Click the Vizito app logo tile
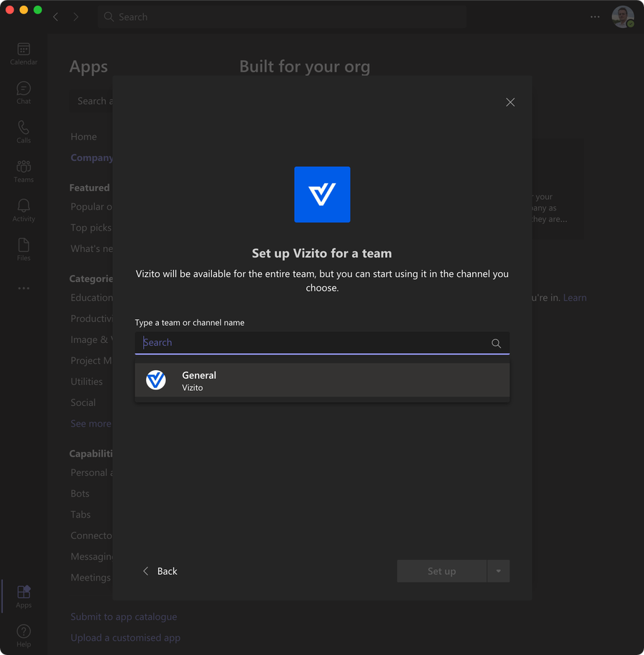 [x=322, y=195]
